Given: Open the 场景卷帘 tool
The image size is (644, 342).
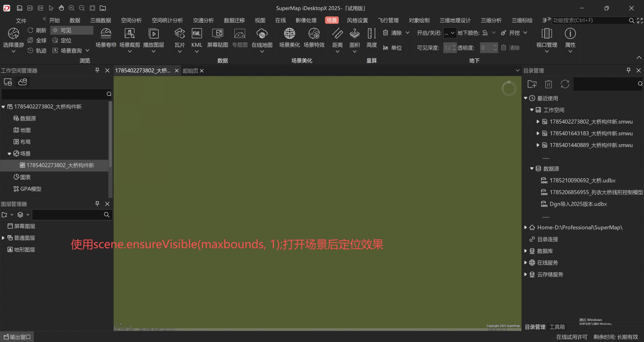Looking at the screenshot, I should 106,38.
